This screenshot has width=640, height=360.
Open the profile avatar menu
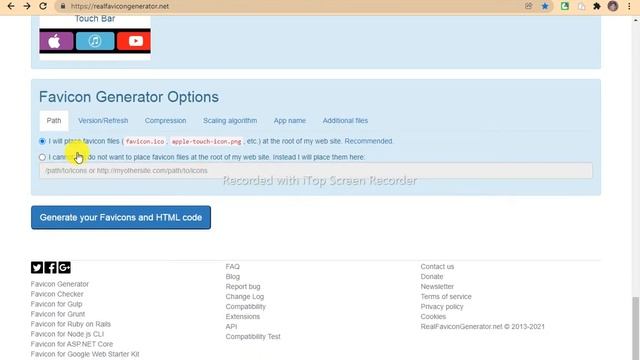(613, 6)
